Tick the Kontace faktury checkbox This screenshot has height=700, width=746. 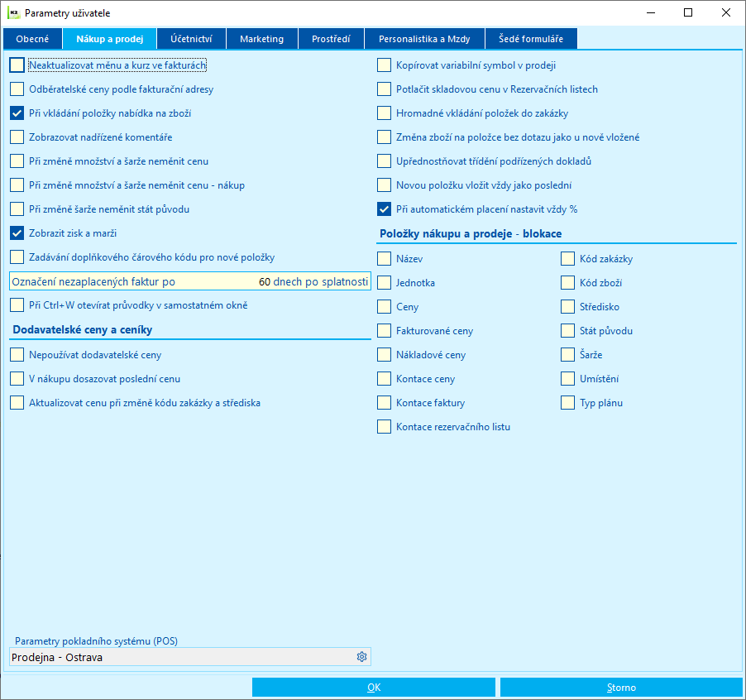(x=384, y=403)
